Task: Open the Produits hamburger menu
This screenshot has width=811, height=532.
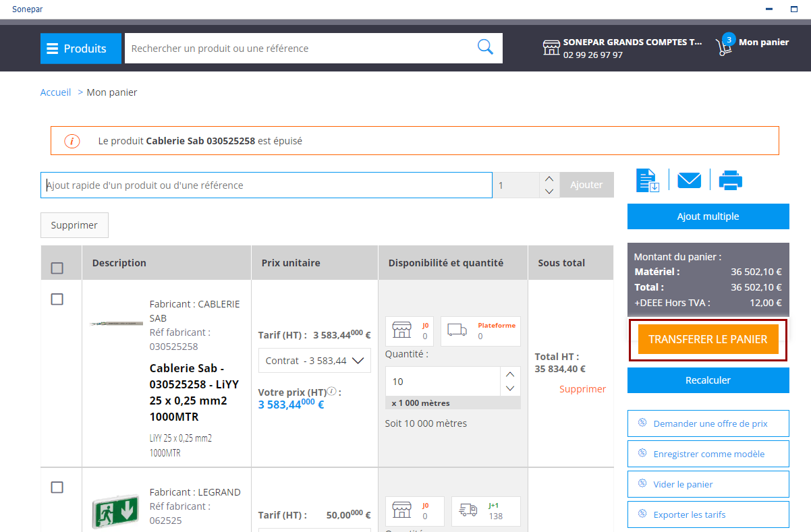Action: tap(81, 49)
